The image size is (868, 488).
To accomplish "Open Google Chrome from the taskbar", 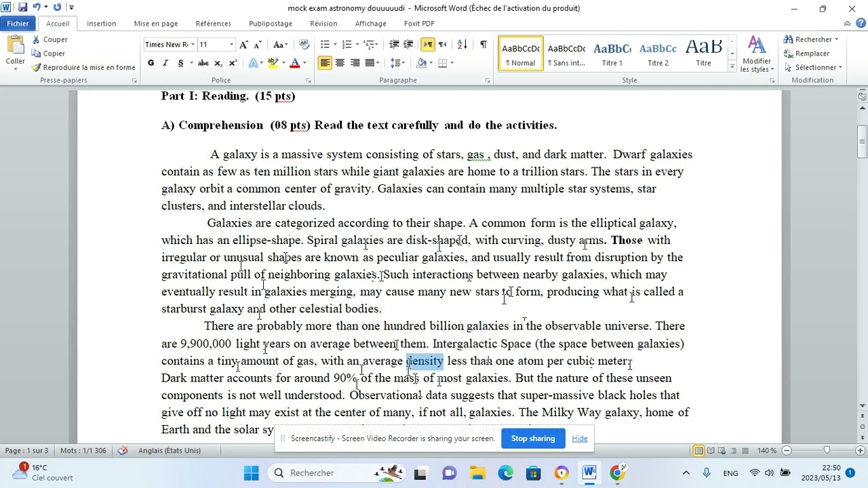I will click(x=616, y=473).
